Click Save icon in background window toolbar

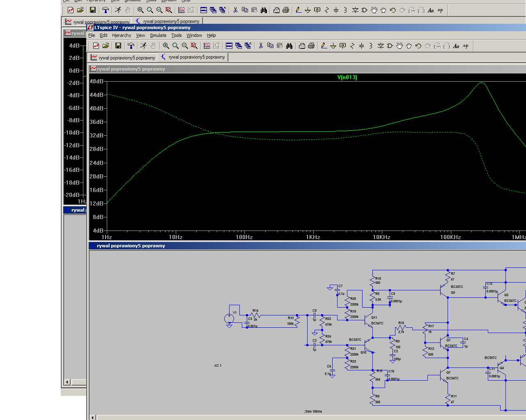tap(93, 10)
